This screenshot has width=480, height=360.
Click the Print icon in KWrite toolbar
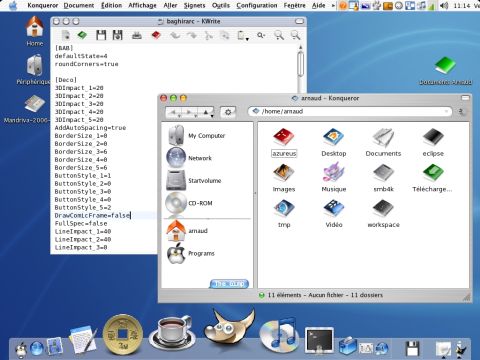(x=137, y=35)
